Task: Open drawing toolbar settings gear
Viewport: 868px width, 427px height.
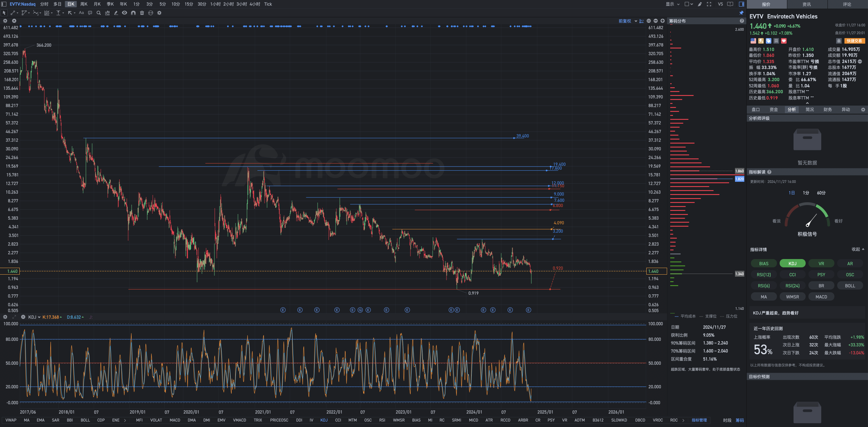Action: pyautogui.click(x=159, y=13)
